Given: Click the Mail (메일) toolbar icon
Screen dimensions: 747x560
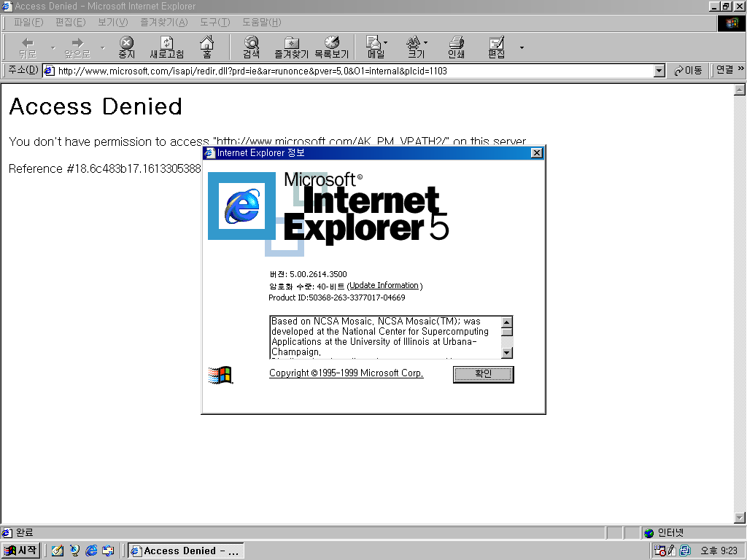Looking at the screenshot, I should pyautogui.click(x=374, y=47).
